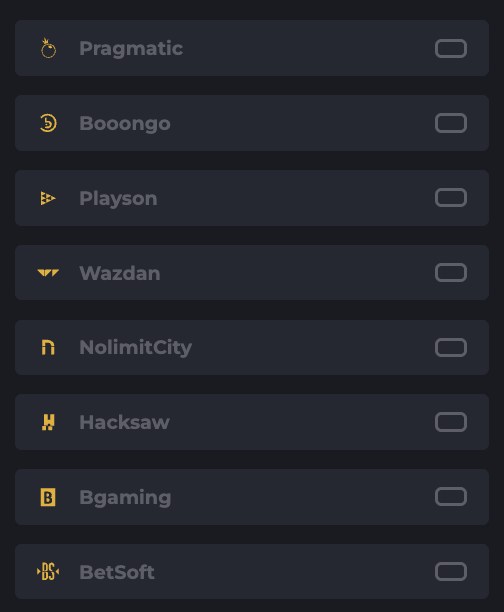The width and height of the screenshot is (504, 612).
Task: Click the Wazdan wing logo icon
Action: 48,272
